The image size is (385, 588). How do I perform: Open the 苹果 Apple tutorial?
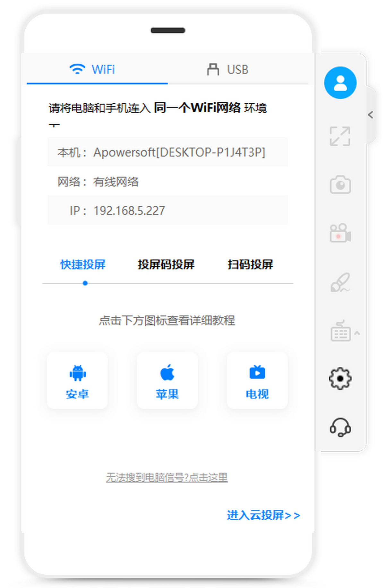tap(167, 381)
